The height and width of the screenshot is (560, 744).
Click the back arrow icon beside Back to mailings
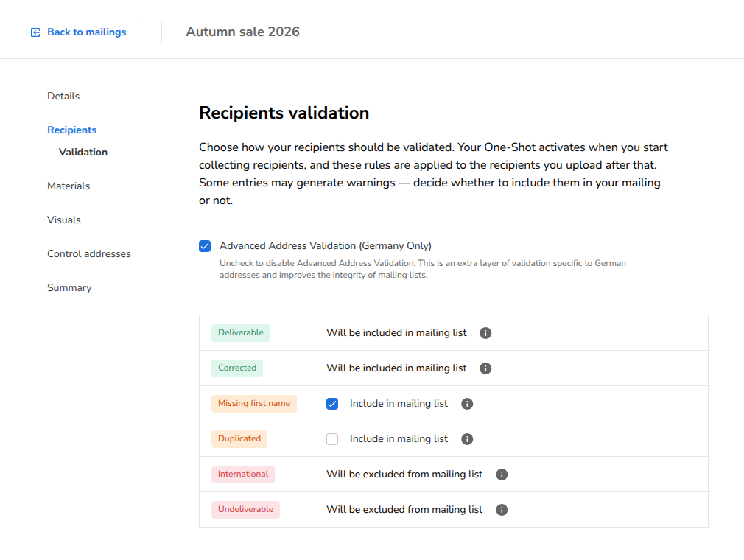point(35,32)
